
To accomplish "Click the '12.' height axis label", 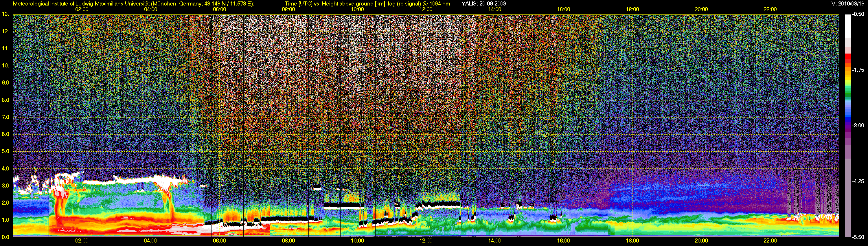I will tap(5, 31).
